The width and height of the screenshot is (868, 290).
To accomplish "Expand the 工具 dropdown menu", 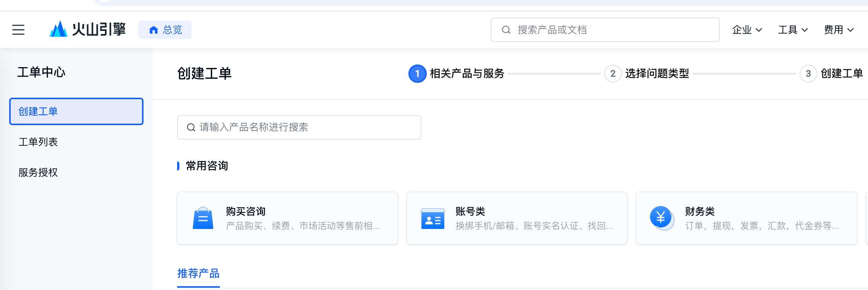I will click(793, 30).
